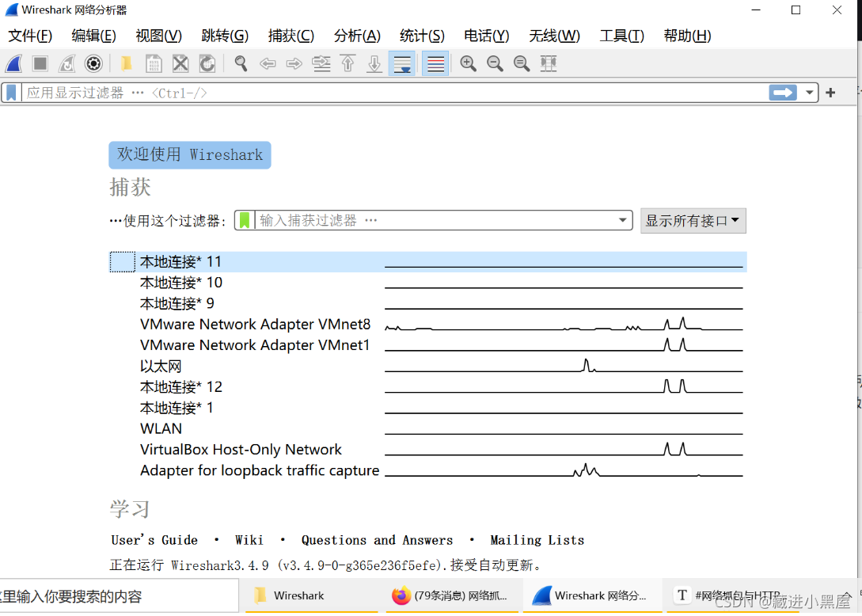Go forward to next packet arrow

click(294, 64)
